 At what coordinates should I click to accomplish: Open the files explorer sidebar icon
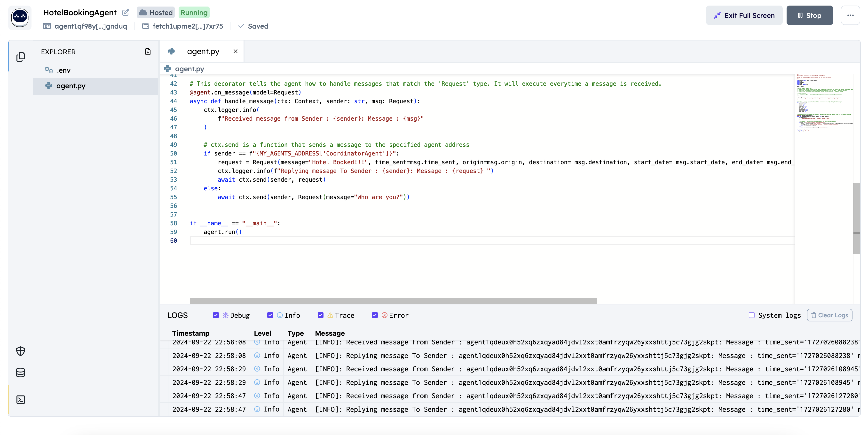(21, 57)
